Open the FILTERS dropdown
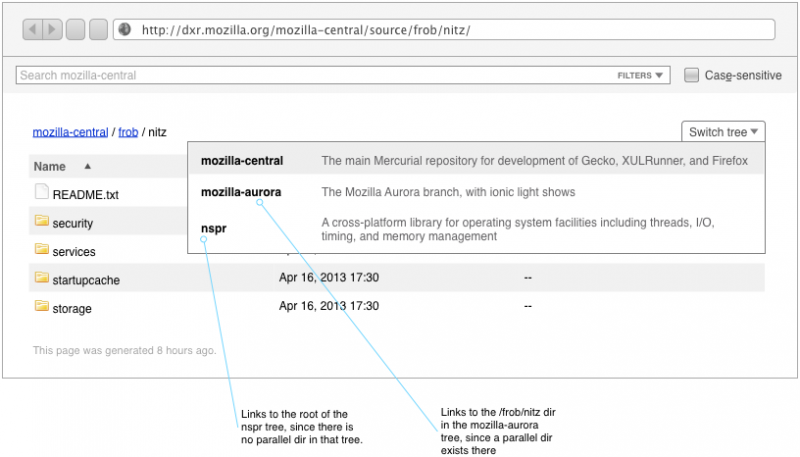This screenshot has width=800, height=457. click(640, 75)
